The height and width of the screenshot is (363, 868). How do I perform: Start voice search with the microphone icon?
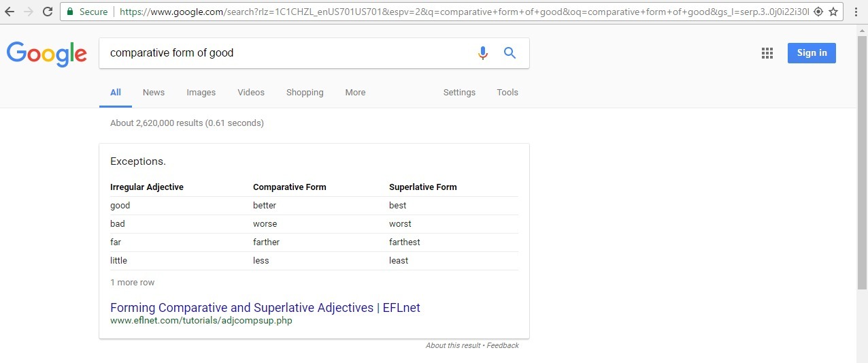[x=482, y=53]
